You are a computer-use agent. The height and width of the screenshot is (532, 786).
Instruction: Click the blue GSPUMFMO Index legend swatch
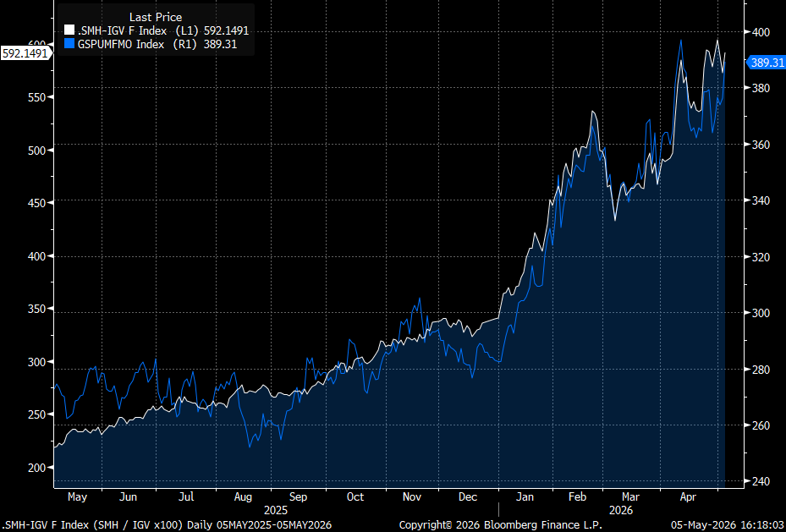tap(69, 44)
